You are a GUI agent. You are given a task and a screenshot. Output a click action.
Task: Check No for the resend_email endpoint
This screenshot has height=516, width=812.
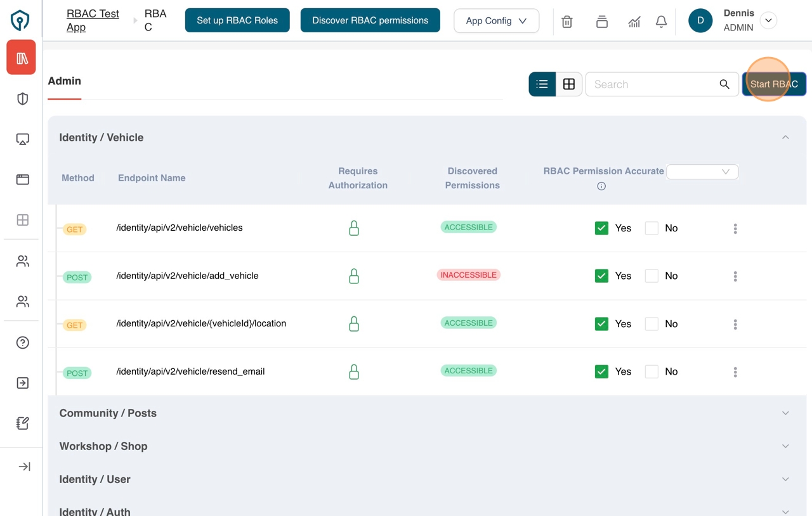(x=652, y=371)
